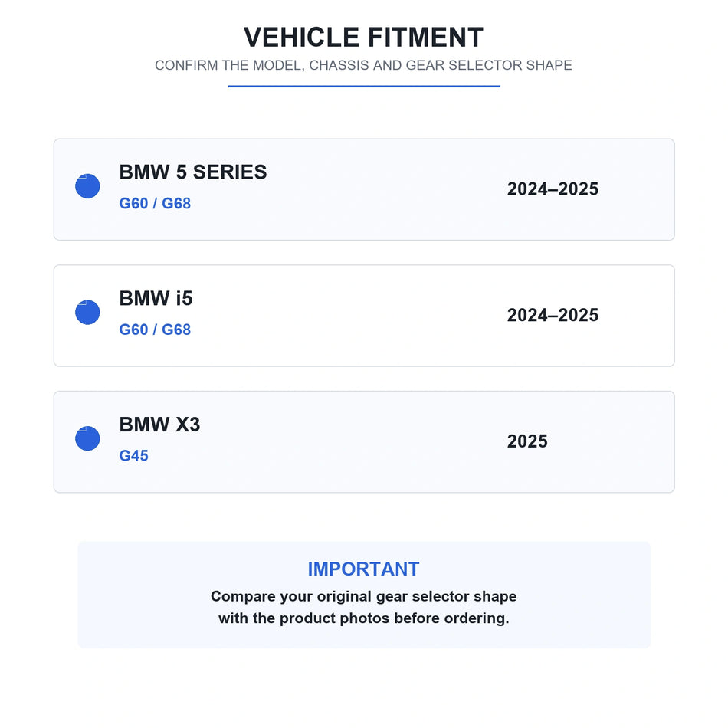Click the 2025 year for BMW X3
The image size is (728, 728).
pos(527,441)
